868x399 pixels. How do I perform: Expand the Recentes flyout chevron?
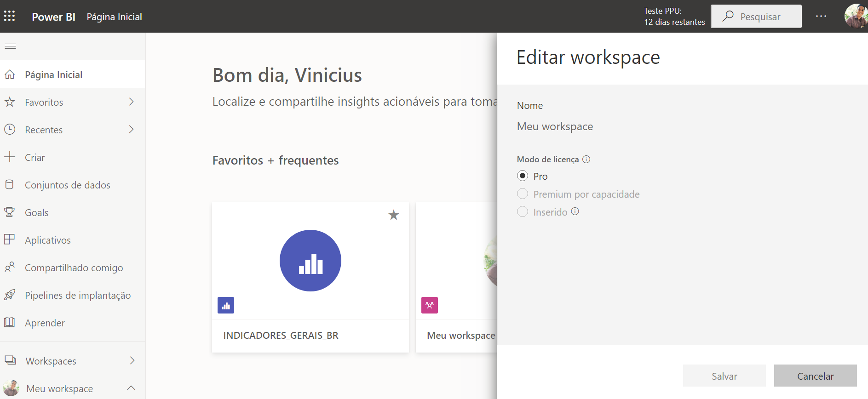click(132, 130)
